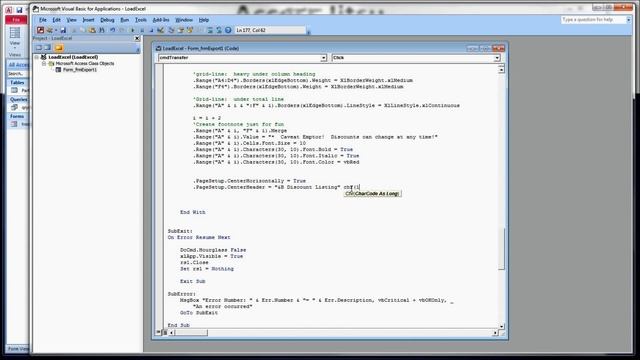Click the Search box in Access navigation pane
The width and height of the screenshot is (640, 360).
(x=18, y=74)
